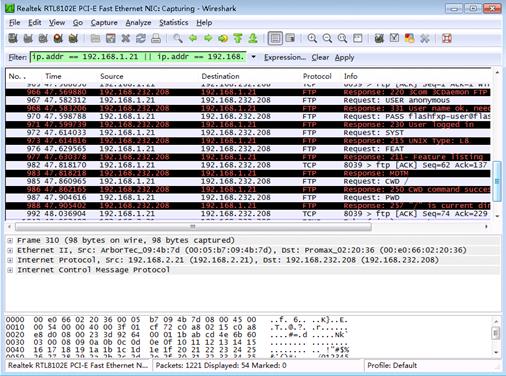This screenshot has height=376, width=506.
Task: Select packet 987 PWD request row
Action: click(248, 197)
